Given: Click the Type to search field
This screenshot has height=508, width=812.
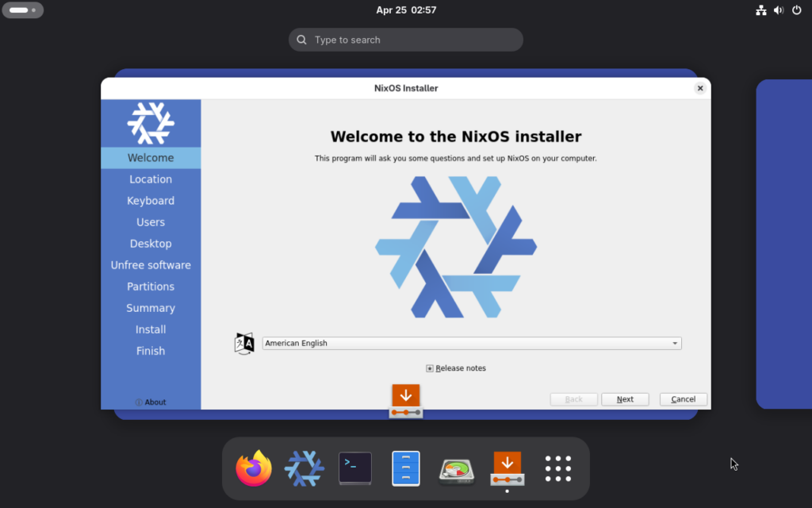Looking at the screenshot, I should click(x=406, y=40).
